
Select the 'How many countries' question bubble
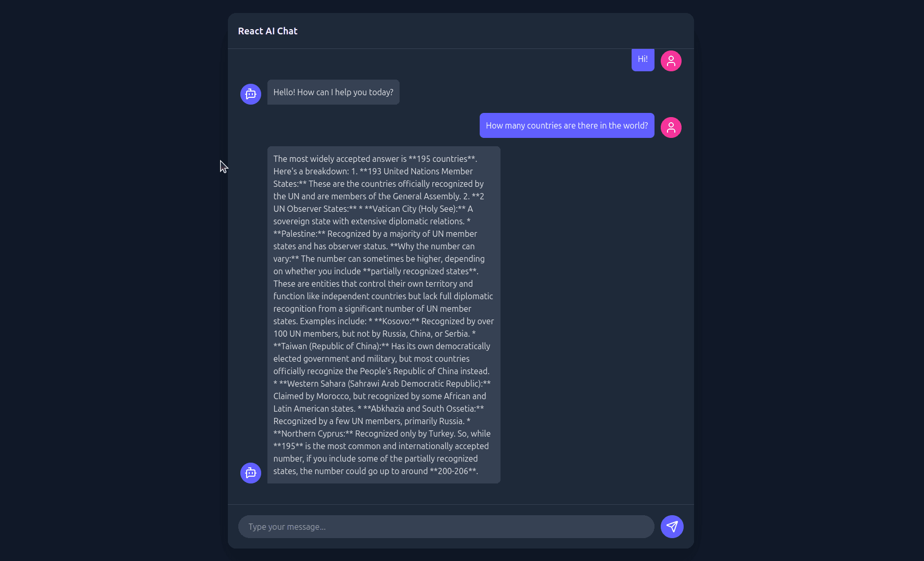(567, 125)
